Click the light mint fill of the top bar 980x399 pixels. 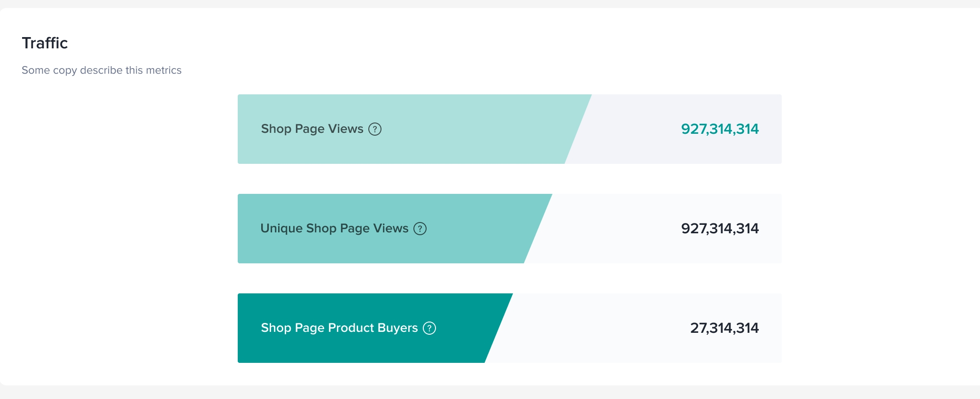470,129
